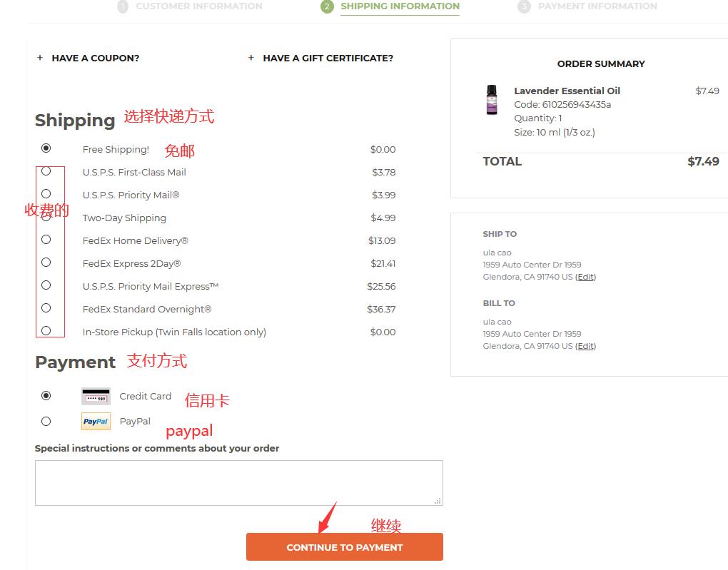Click the Free Shipping! label

[116, 150]
